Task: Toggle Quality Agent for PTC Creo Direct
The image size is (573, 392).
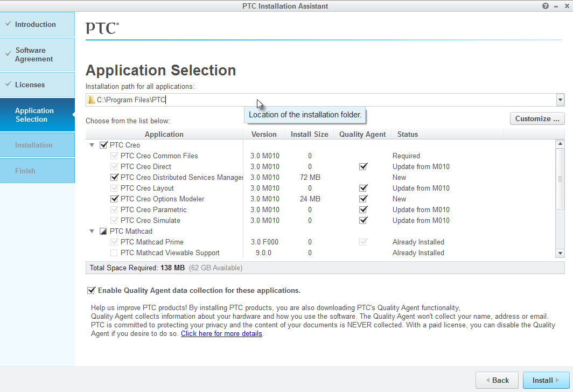Action: [x=363, y=166]
